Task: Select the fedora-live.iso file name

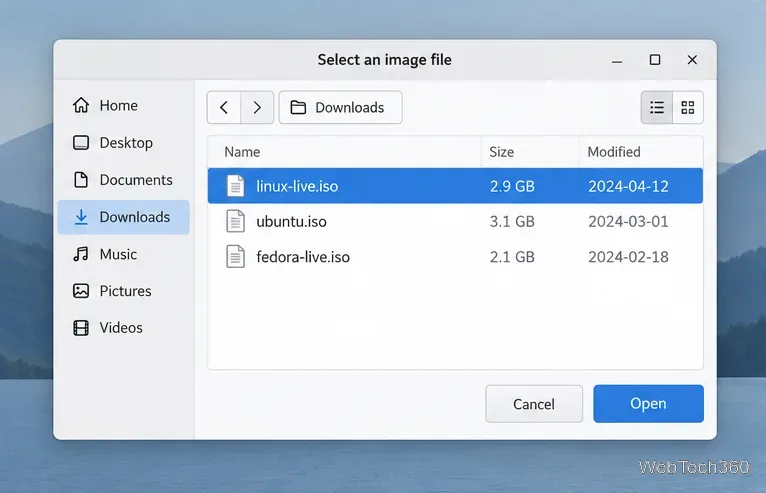Action: [x=303, y=257]
